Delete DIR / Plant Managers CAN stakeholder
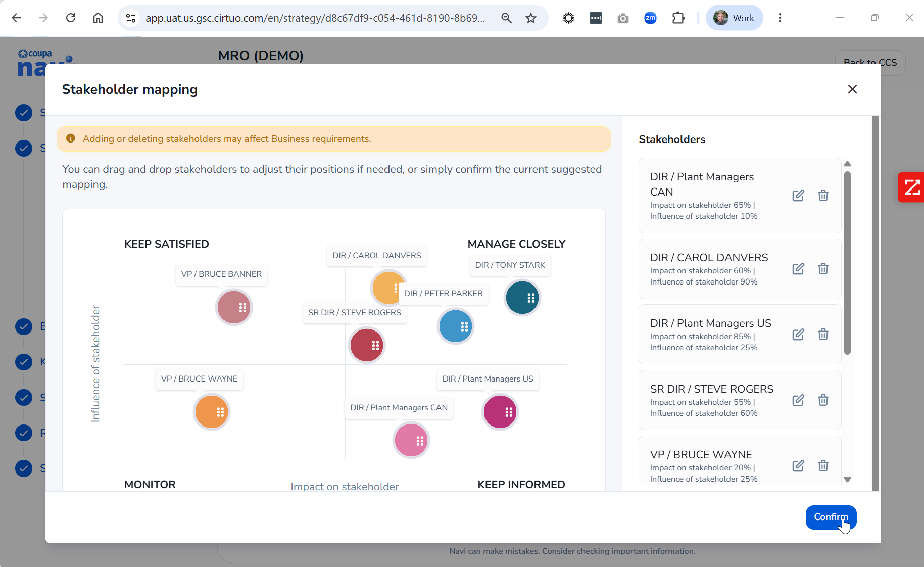This screenshot has height=567, width=924. click(823, 196)
